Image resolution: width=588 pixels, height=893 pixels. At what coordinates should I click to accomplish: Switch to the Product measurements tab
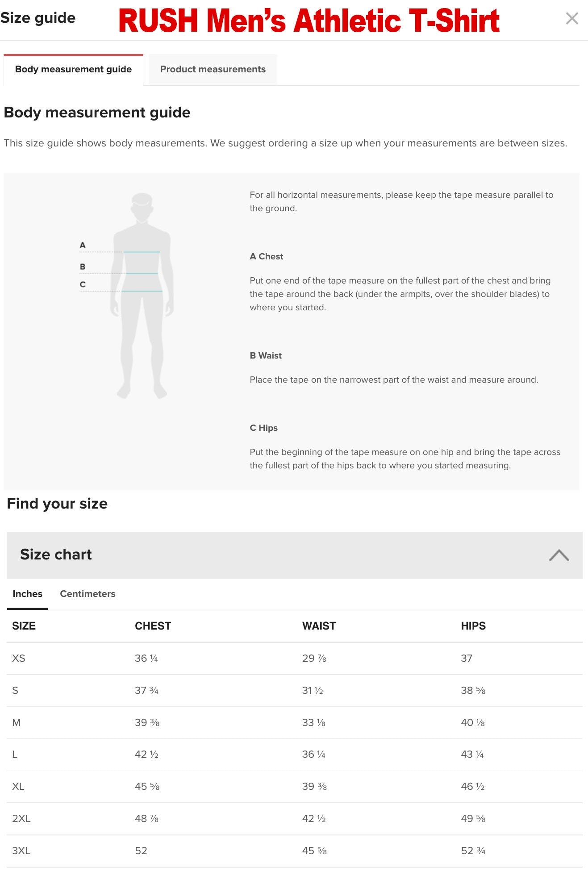(213, 69)
